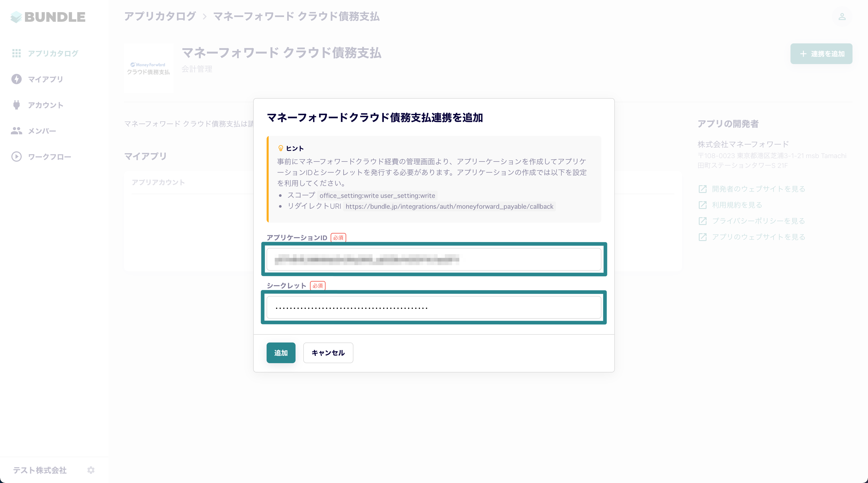This screenshot has height=483, width=868.
Task: Click the settings gear beside テスト株式会社
Action: (x=91, y=470)
